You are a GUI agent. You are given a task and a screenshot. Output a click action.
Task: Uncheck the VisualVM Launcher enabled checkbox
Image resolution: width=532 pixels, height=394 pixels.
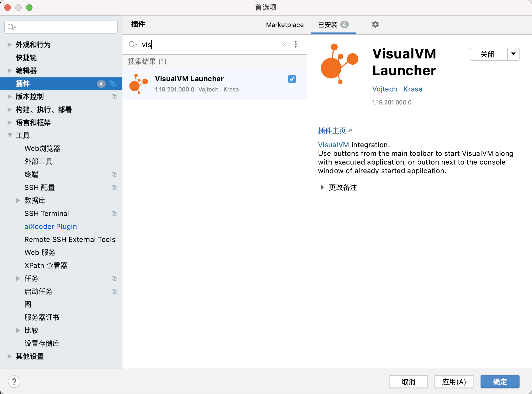pyautogui.click(x=292, y=79)
